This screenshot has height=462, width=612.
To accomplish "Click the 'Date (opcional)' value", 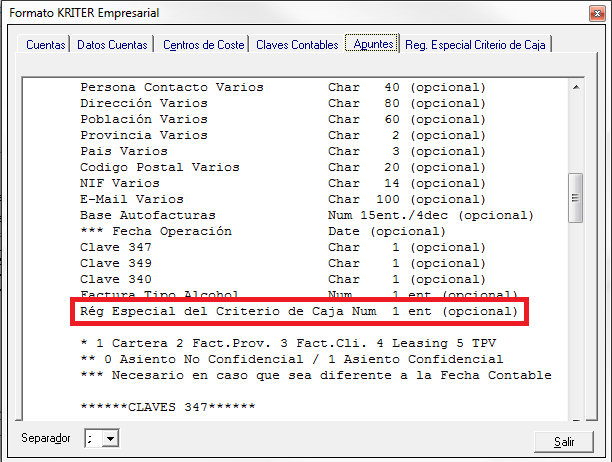I will 387,231.
